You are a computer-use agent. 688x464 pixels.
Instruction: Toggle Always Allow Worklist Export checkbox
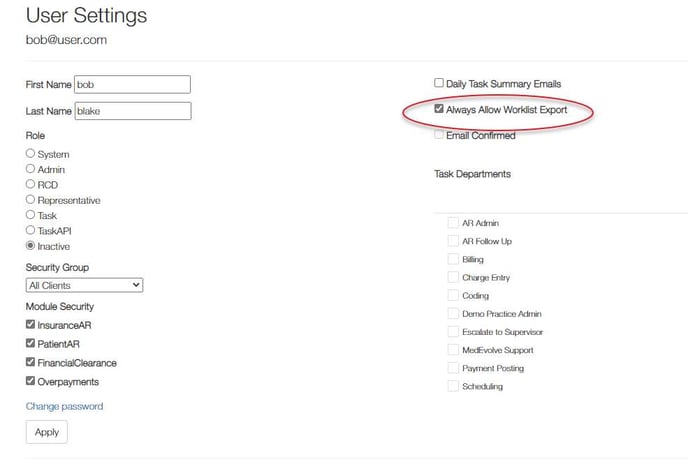coord(439,109)
